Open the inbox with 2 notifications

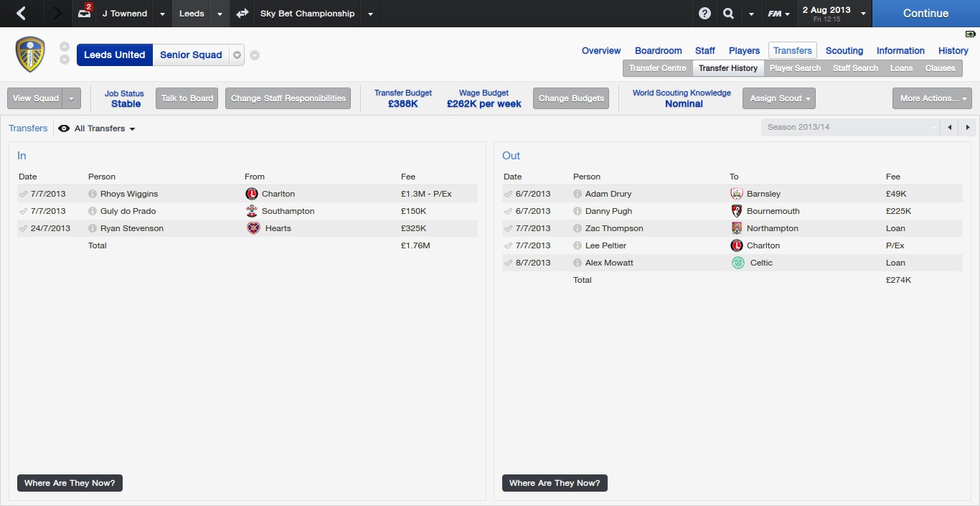point(85,14)
